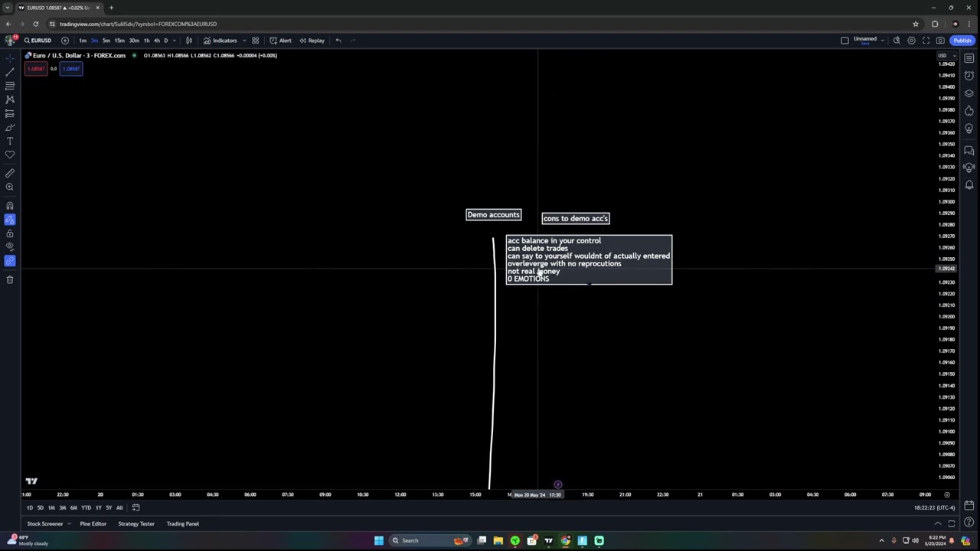Show All date range
Viewport: 980px width, 551px height.
pos(119,507)
